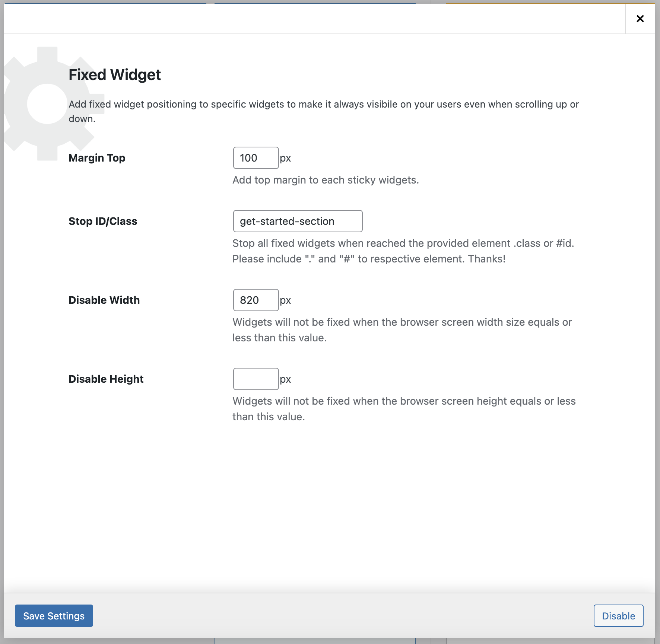Click the get-started-section input value
The image size is (660, 644).
click(x=287, y=221)
